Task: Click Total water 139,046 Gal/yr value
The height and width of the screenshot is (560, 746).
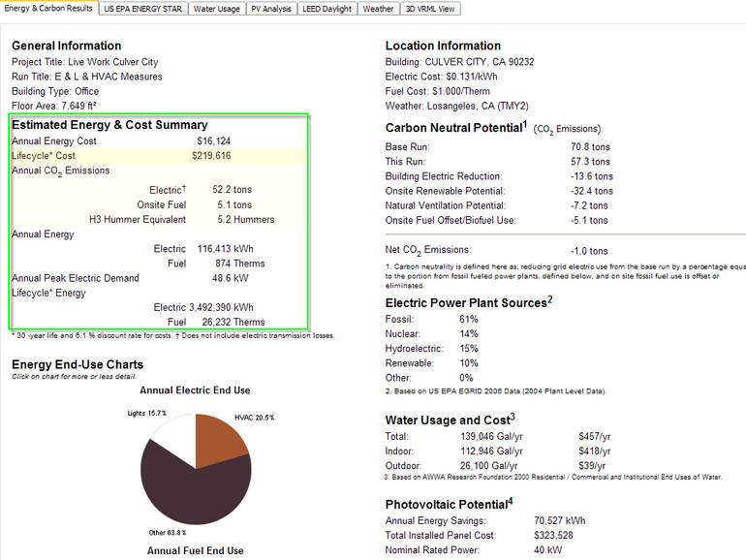Action: 491,437
